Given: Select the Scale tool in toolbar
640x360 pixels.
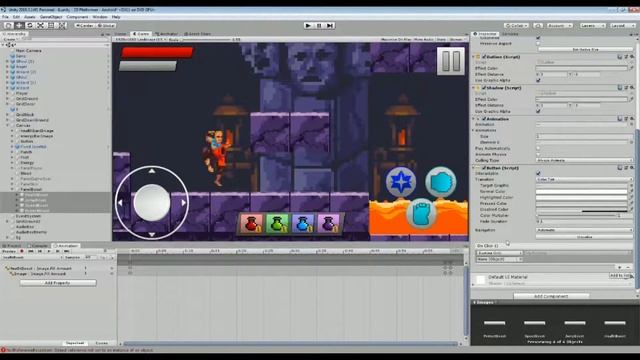Looking at the screenshot, I should 40,25.
